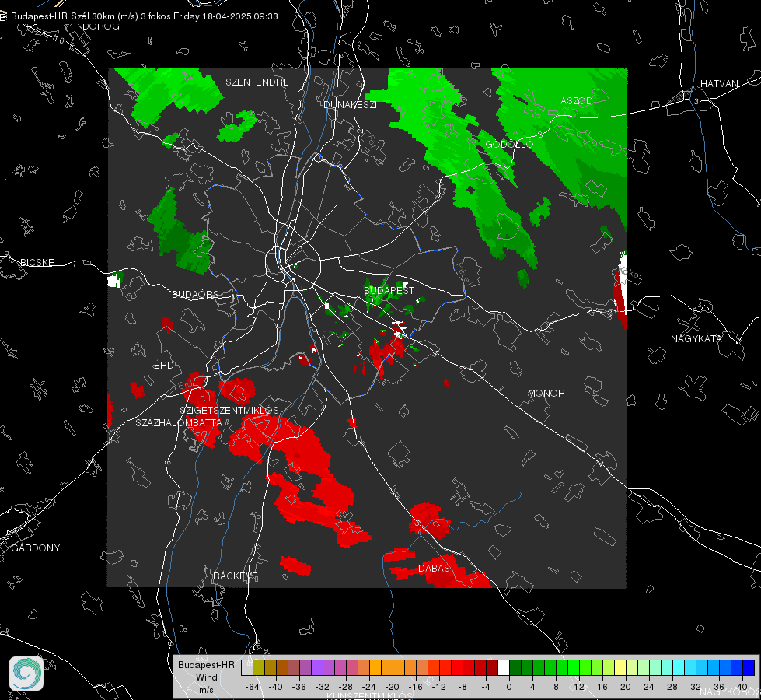Click the '0' tick label on the scale
Screen dimensions: 761x700
click(509, 687)
